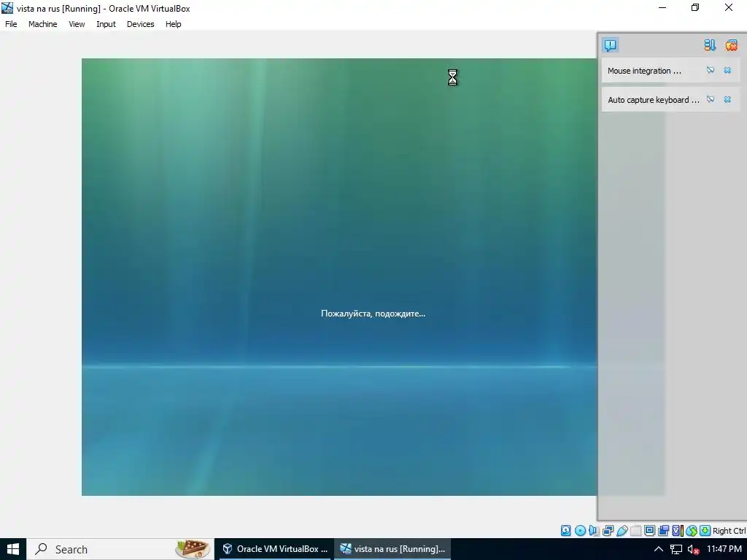747x560 pixels.
Task: Open the File menu
Action: (11, 24)
